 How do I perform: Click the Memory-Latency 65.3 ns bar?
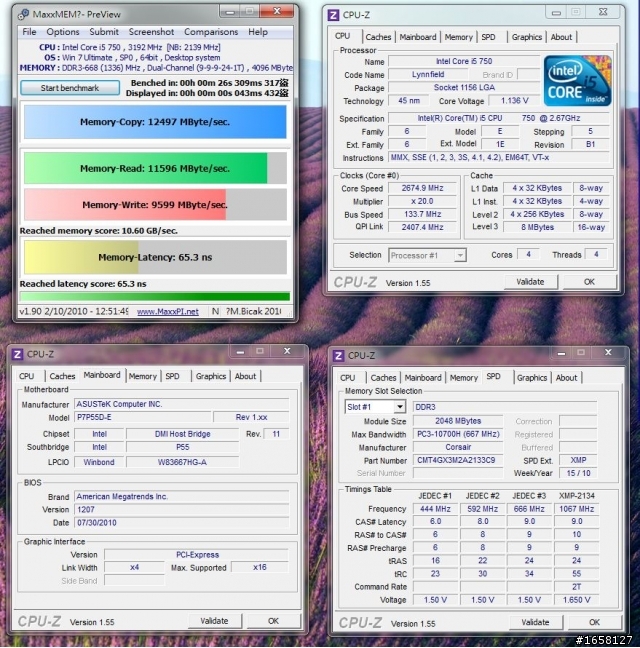[x=155, y=257]
